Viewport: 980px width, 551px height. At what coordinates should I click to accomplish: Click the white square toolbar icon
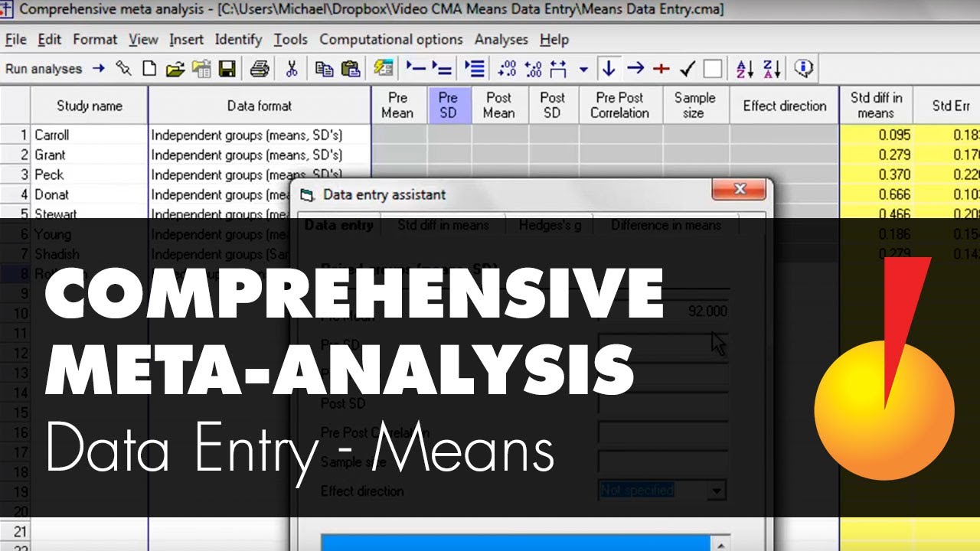coord(713,69)
